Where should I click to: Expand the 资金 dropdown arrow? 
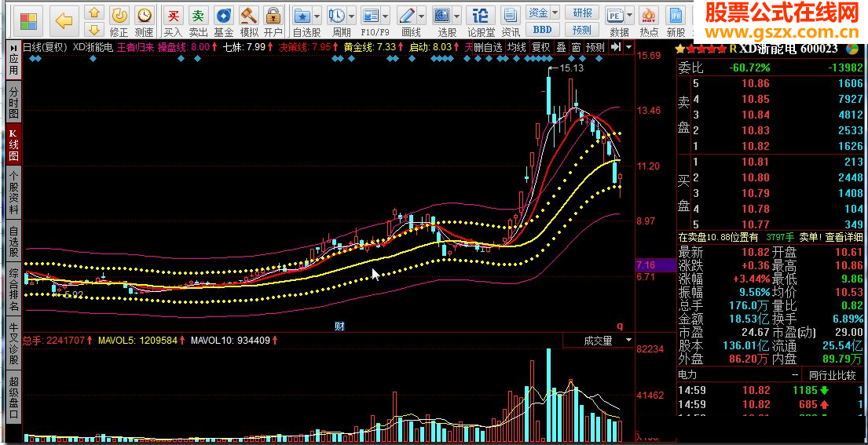tap(555, 12)
